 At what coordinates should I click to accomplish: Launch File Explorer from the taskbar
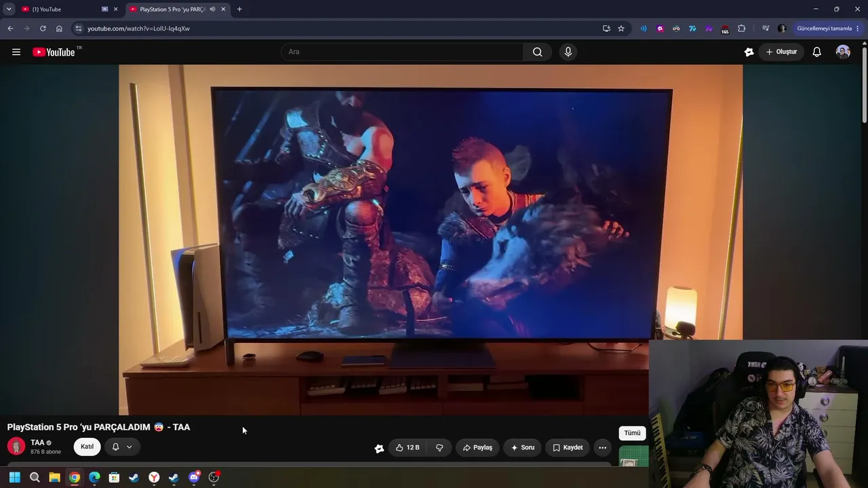point(54,477)
